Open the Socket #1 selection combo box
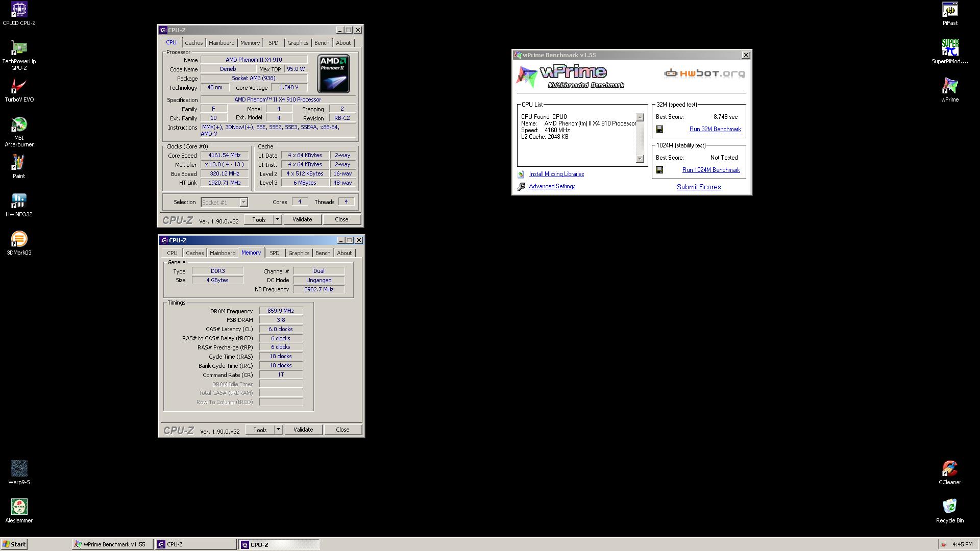980x551 pixels. pyautogui.click(x=224, y=203)
